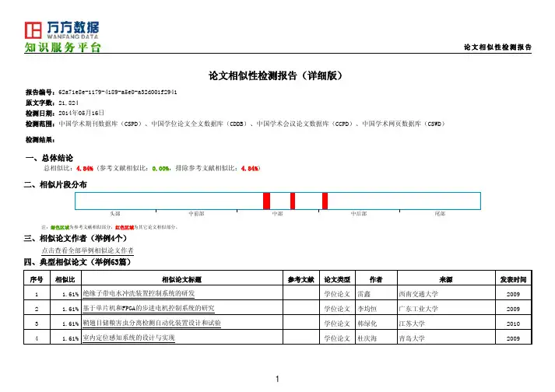The image size is (555, 392).
Task: Click first red segment in similarity distribution bar
Action: tap(266, 201)
